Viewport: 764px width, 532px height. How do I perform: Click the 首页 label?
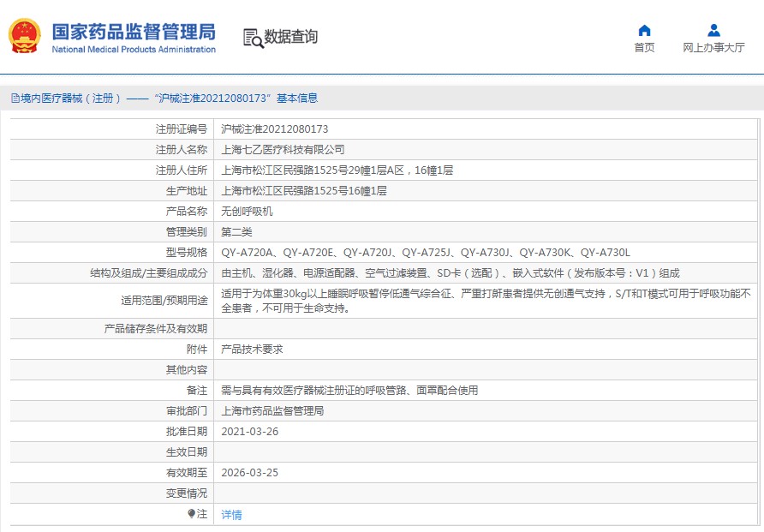coord(644,47)
